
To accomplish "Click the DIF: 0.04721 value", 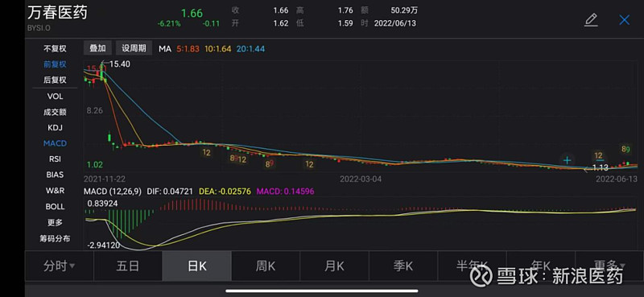I will coord(169,191).
